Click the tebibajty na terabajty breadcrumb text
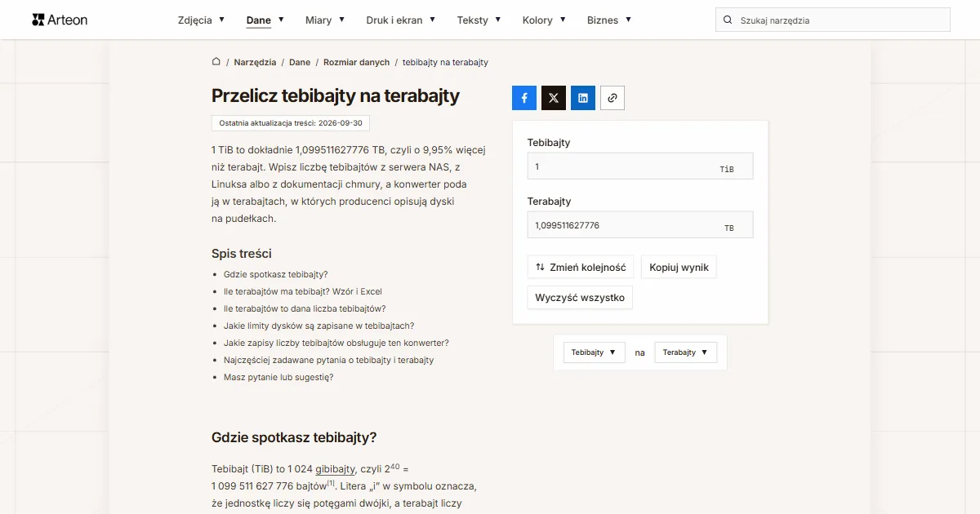The width and height of the screenshot is (980, 514). (x=445, y=62)
